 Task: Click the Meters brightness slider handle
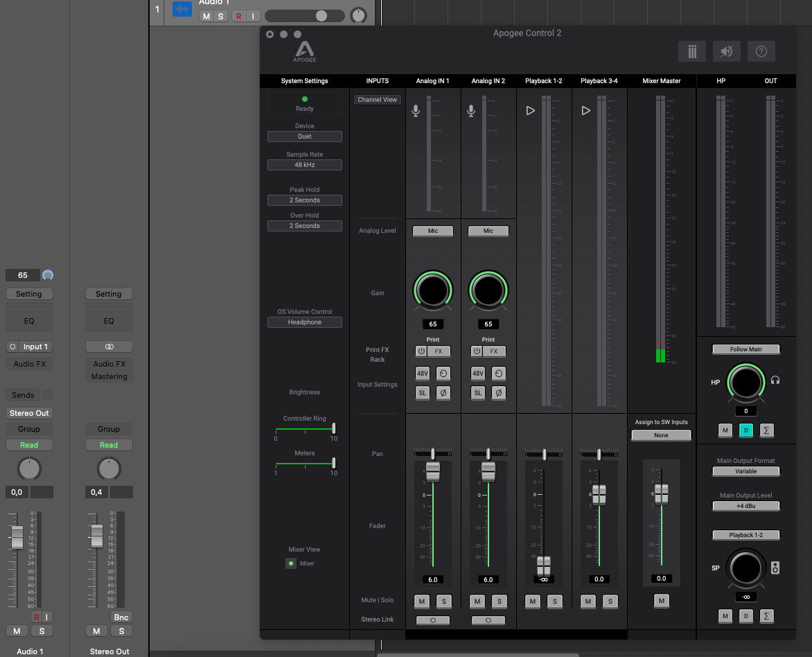pyautogui.click(x=334, y=463)
